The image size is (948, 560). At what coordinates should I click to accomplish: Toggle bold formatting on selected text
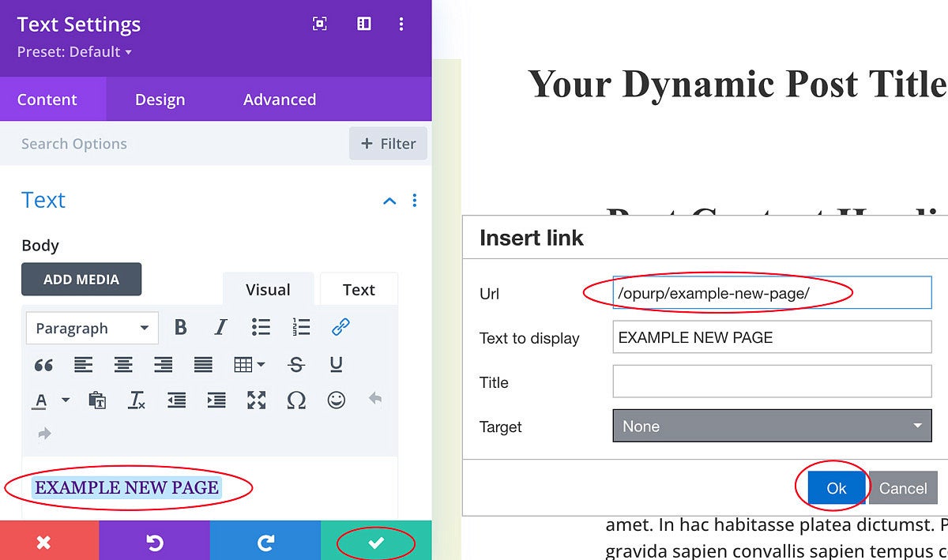[x=180, y=327]
